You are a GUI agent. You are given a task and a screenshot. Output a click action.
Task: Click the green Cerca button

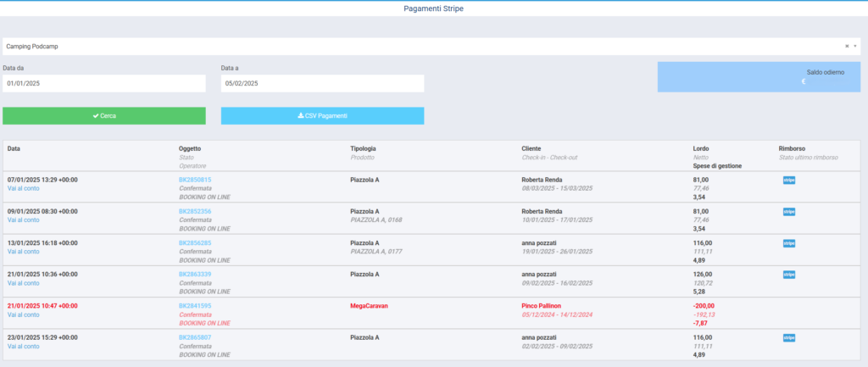click(104, 116)
